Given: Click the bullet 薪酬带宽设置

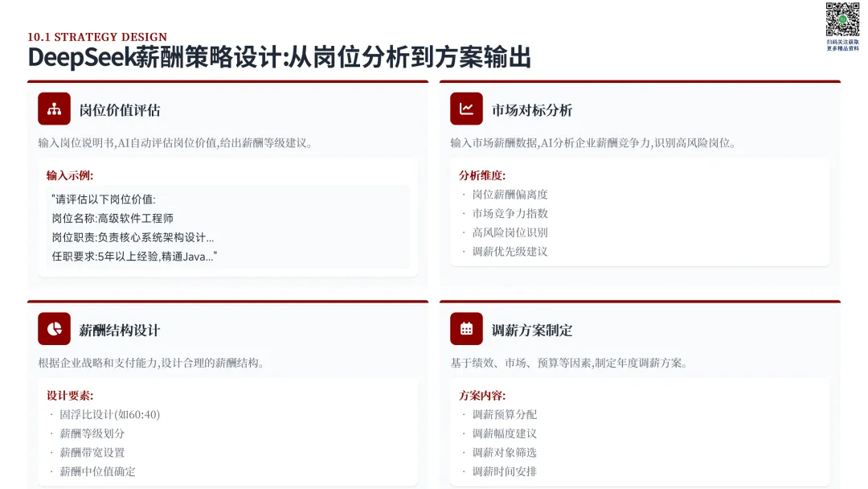Looking at the screenshot, I should [x=92, y=453].
